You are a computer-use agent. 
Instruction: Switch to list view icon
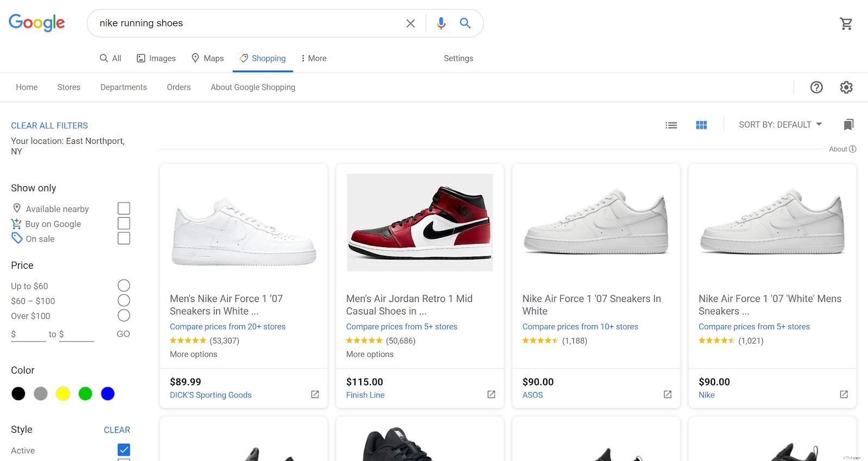[671, 125]
